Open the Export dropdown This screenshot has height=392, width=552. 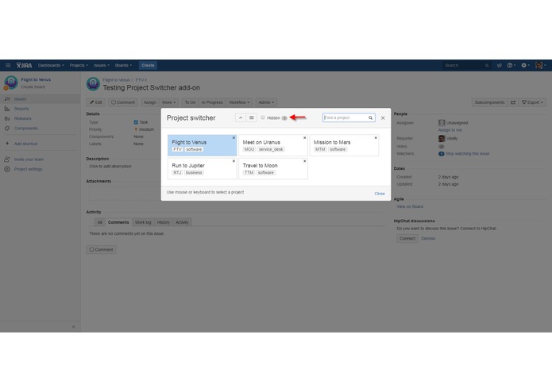click(x=532, y=102)
